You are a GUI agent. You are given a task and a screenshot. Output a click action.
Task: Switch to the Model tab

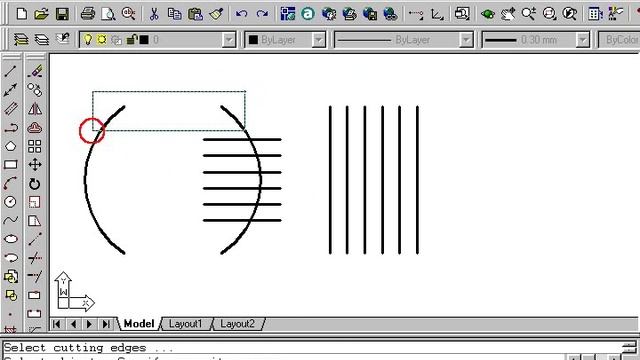tap(139, 324)
